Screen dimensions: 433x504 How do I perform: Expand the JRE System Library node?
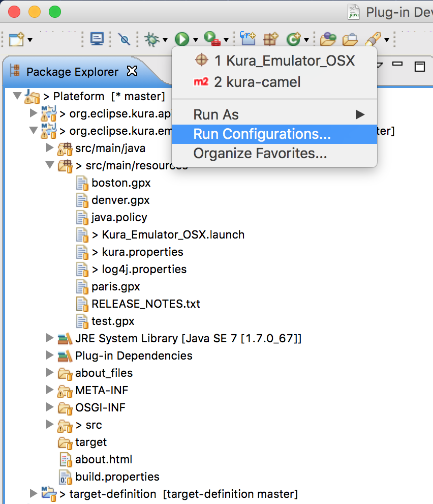tap(49, 338)
